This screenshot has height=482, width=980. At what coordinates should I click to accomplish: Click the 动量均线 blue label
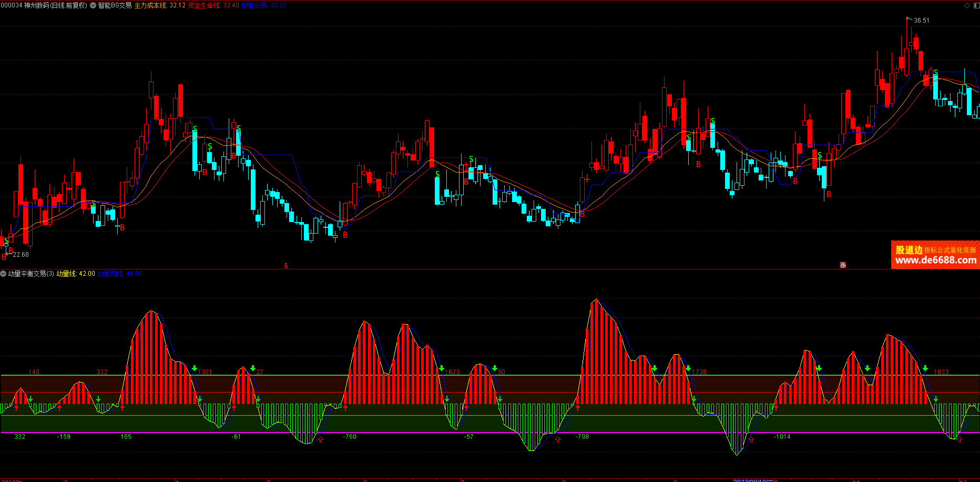(110, 274)
